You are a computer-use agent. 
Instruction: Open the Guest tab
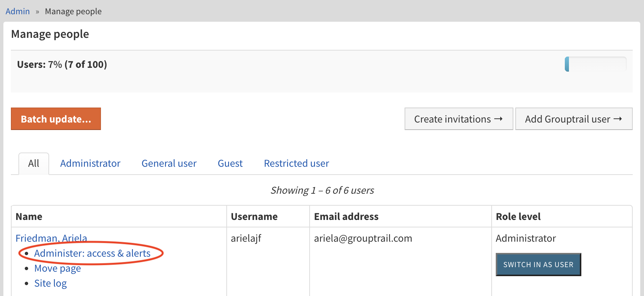[x=230, y=164]
